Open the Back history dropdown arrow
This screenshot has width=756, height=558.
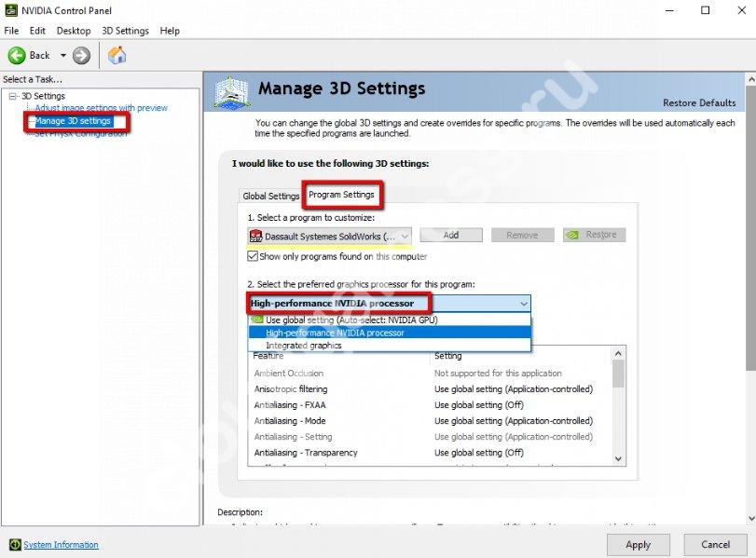click(x=63, y=56)
